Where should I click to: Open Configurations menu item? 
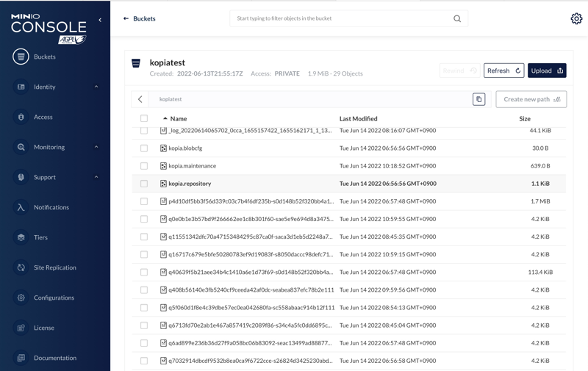[x=54, y=298]
